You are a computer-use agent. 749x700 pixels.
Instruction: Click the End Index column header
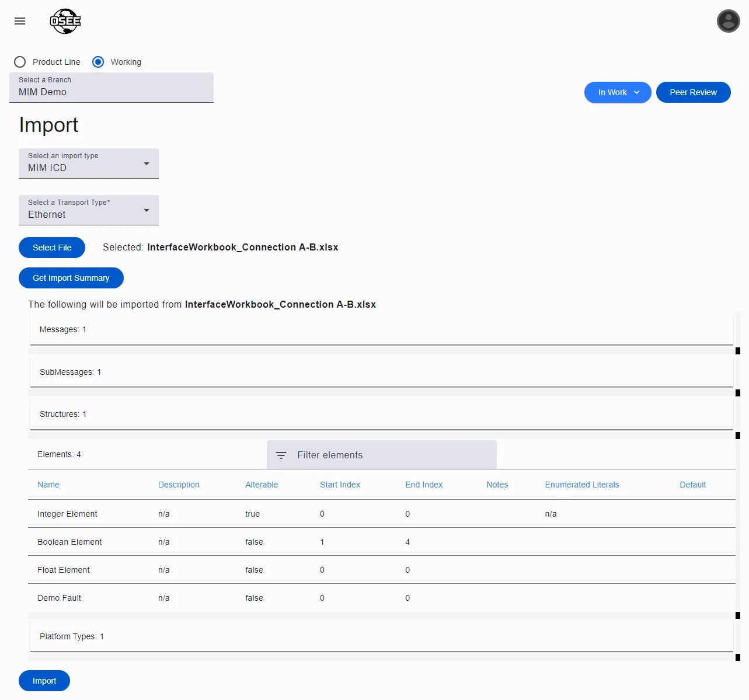[424, 485]
